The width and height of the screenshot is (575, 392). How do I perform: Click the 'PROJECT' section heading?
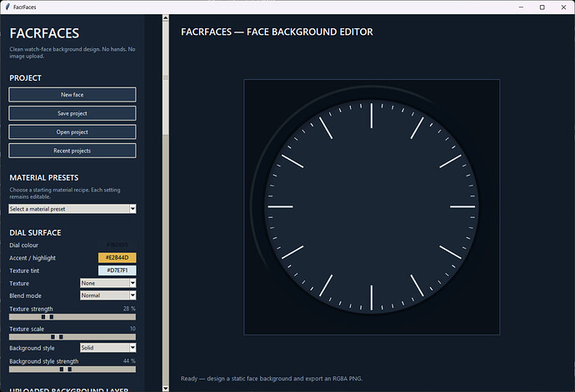pos(25,78)
